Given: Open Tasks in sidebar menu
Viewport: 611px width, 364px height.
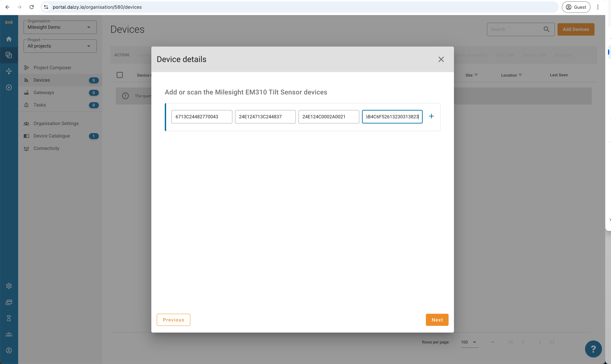Looking at the screenshot, I should tap(60, 105).
